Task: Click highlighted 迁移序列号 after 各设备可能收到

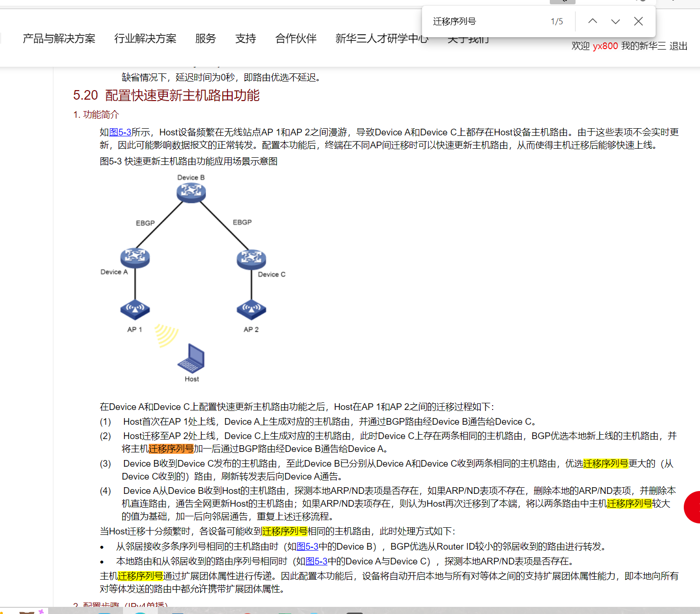Action: click(x=285, y=532)
